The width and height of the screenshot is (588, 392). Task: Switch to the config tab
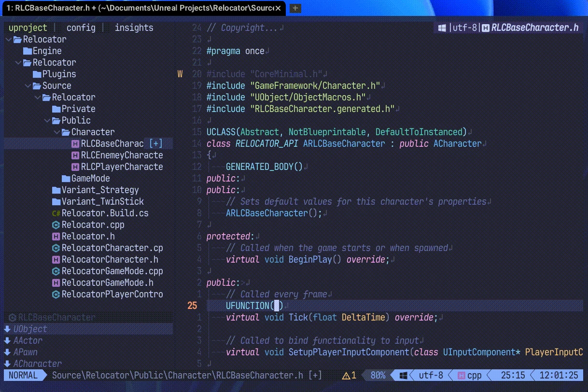coord(80,28)
